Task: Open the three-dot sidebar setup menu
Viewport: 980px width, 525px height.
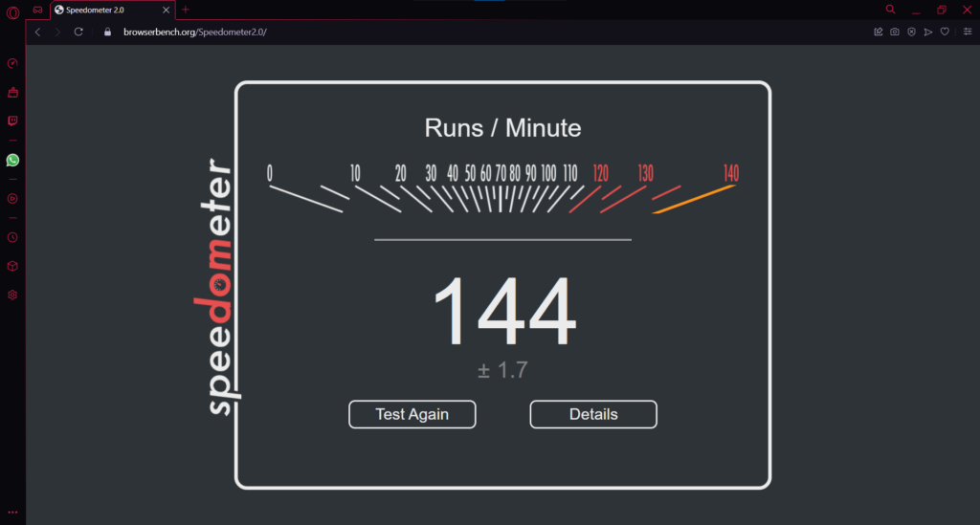Action: 12,512
